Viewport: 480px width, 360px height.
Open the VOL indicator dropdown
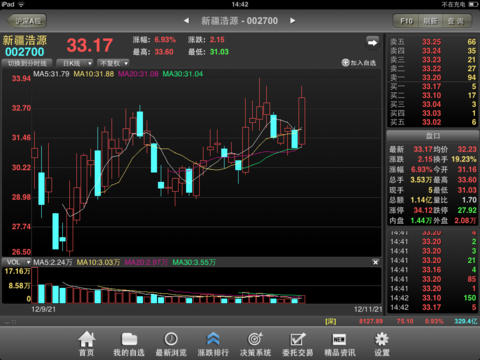(17, 262)
